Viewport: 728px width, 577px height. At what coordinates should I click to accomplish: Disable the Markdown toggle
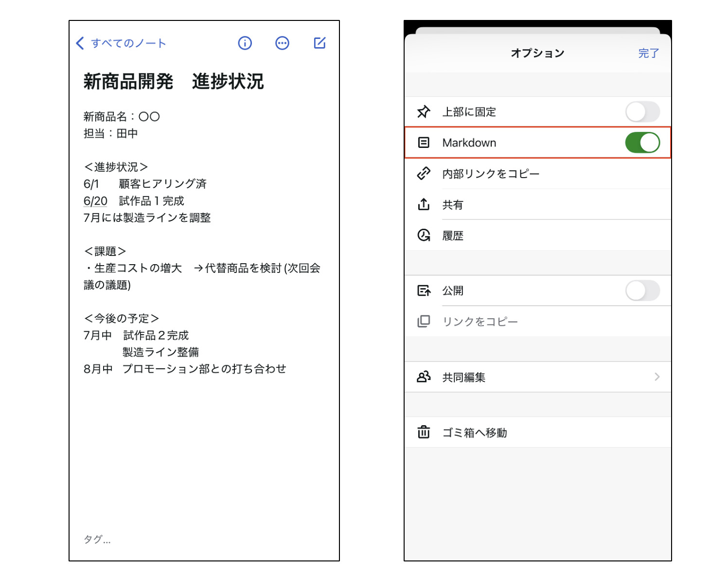tap(643, 143)
